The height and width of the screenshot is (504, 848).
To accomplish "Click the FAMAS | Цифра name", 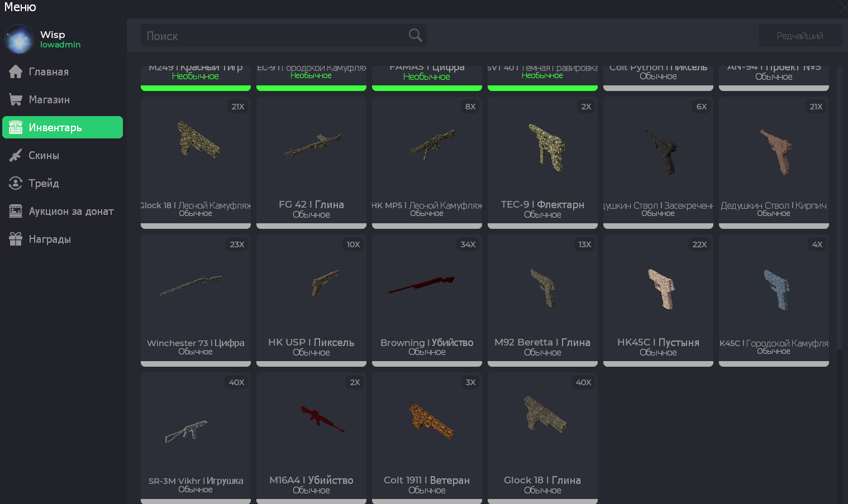I will [x=427, y=68].
